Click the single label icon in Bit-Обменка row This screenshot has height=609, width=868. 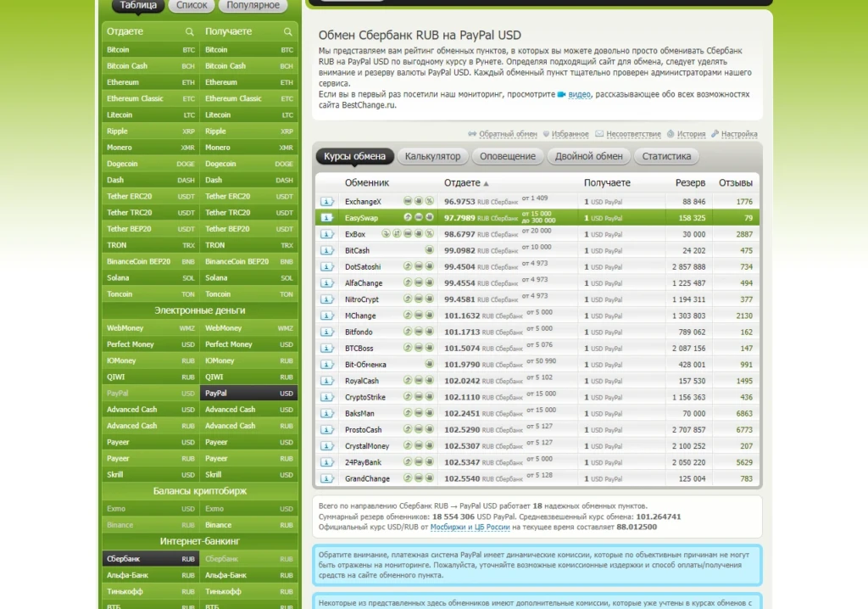[x=429, y=364]
